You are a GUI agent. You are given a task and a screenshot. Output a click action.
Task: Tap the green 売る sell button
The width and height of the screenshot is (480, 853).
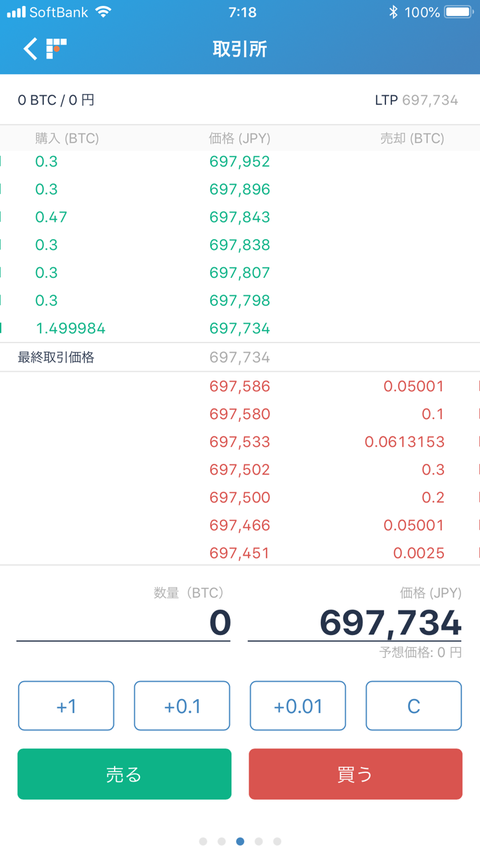coord(124,774)
